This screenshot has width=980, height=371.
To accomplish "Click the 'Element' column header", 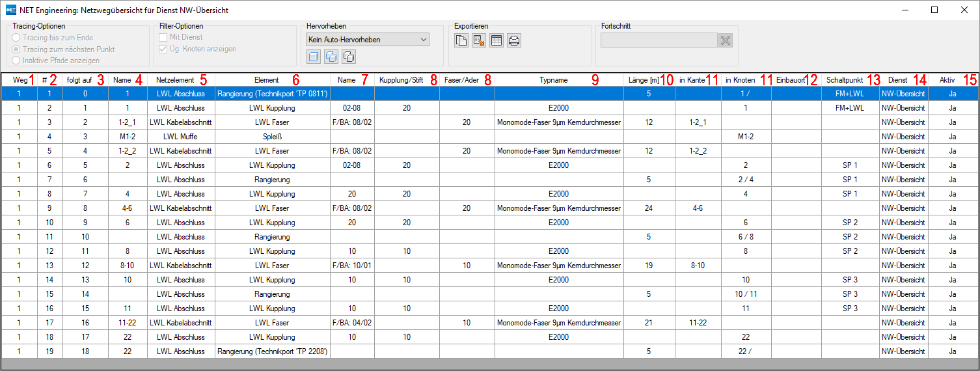I will 273,79.
